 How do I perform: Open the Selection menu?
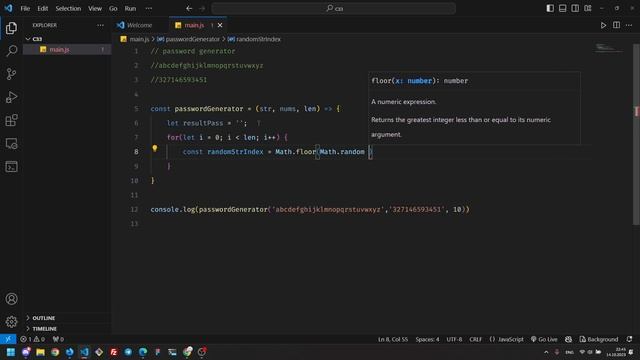point(68,8)
